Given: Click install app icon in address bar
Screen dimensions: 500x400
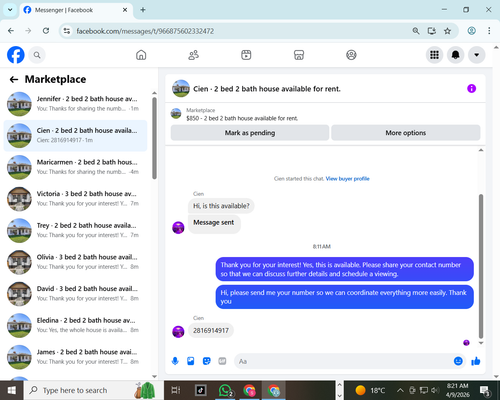Looking at the screenshot, I should tap(432, 31).
